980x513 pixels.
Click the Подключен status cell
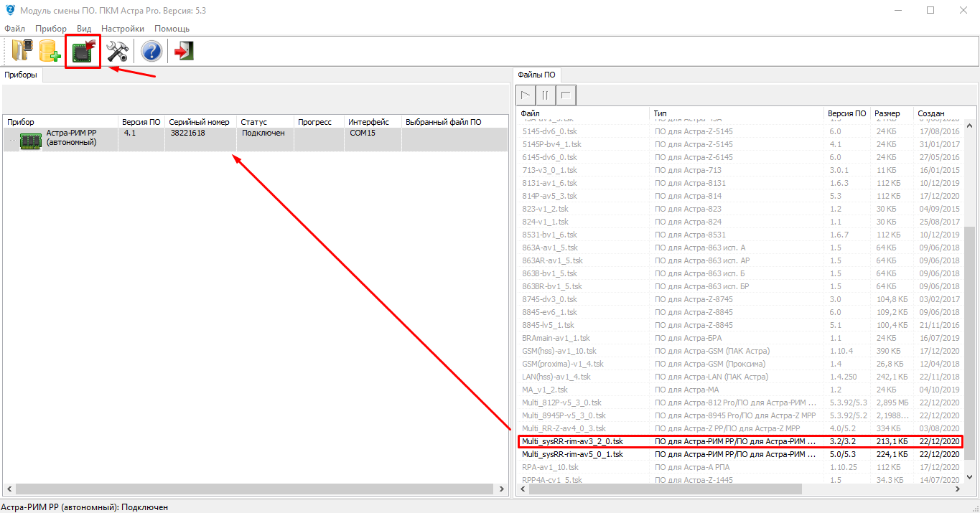click(265, 140)
